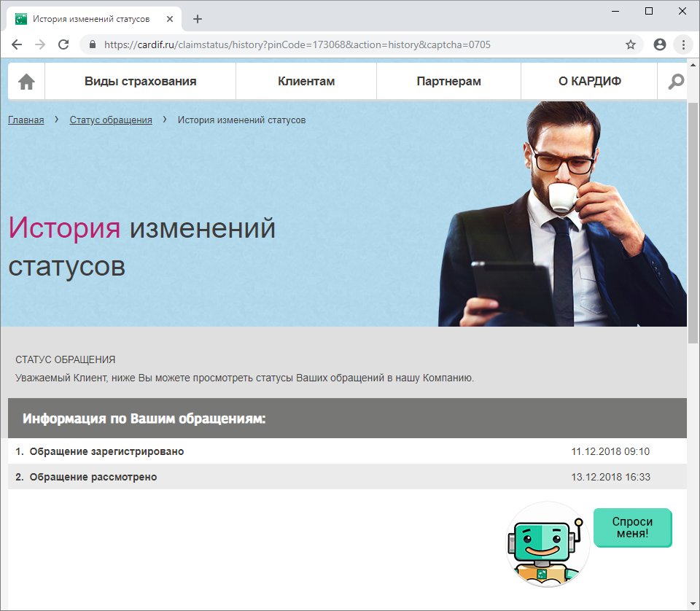
Task: Open a new browser tab
Action: [x=198, y=19]
